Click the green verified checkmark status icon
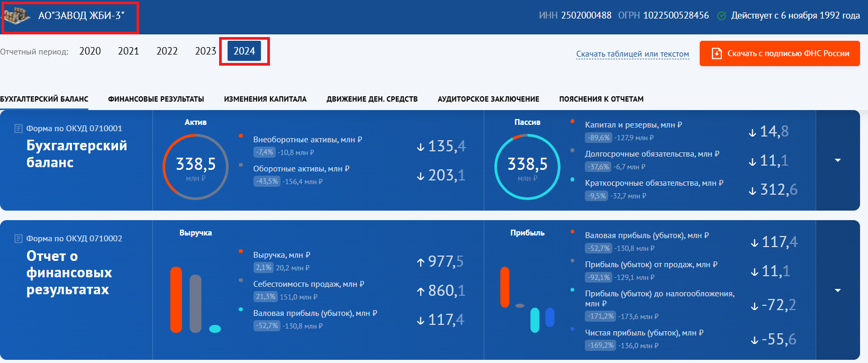 pos(721,16)
